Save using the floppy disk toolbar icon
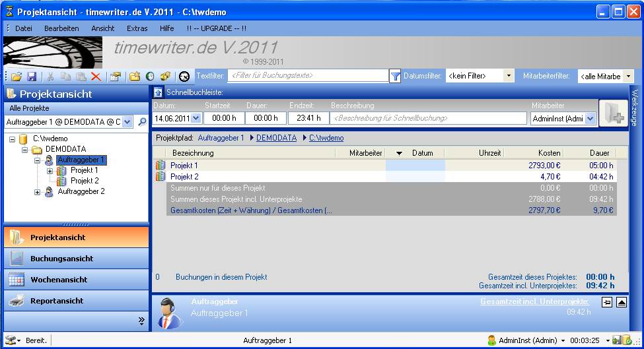Viewport: 644px width, 349px height. click(x=32, y=77)
